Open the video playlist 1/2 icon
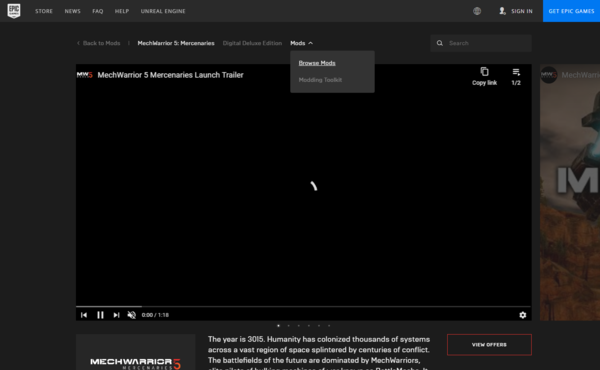600x370 pixels. pos(516,72)
